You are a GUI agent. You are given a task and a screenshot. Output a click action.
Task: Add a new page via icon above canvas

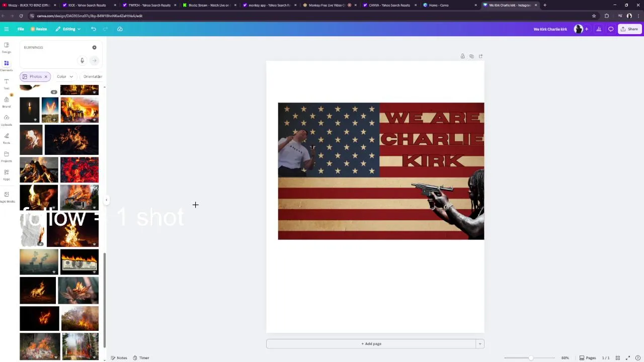coord(480,56)
